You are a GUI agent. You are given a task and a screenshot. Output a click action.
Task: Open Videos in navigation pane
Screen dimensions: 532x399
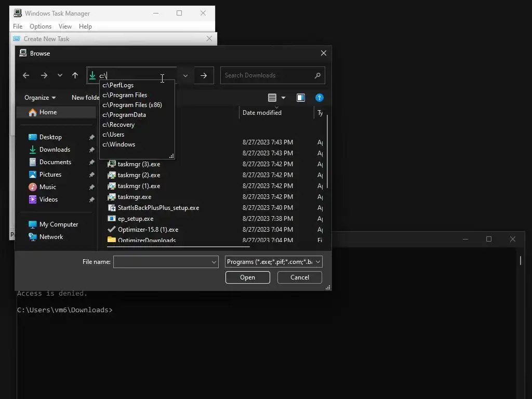pyautogui.click(x=48, y=199)
